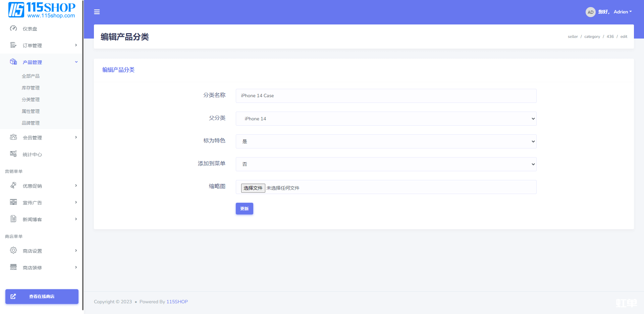This screenshot has height=314, width=644.
Task: Click the sidebar vertical scrollbar
Action: coord(83,156)
